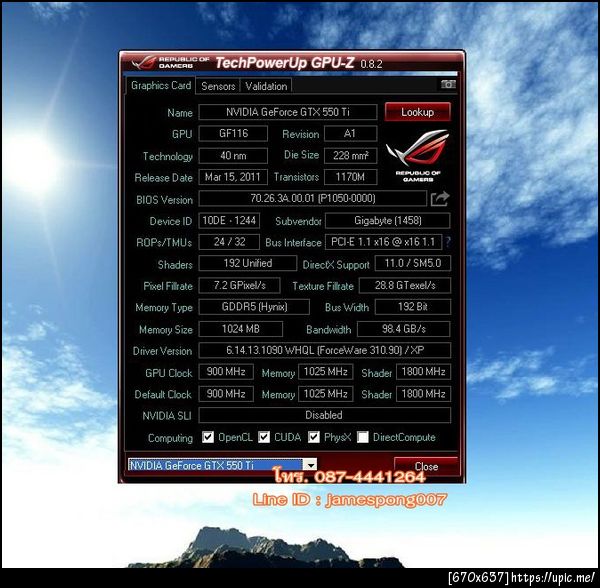Click the NVIDIA SLI field showing Disabled
The width and height of the screenshot is (600, 588).
(324, 415)
